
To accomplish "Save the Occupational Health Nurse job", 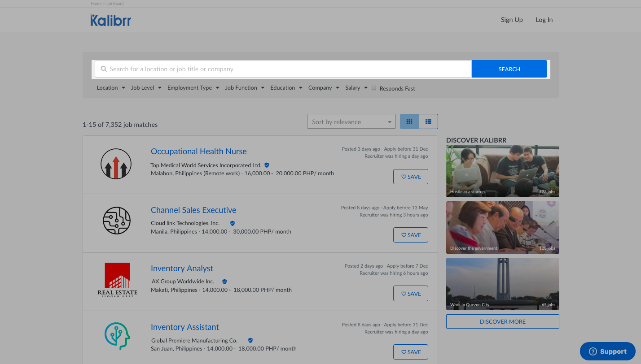I will click(410, 177).
